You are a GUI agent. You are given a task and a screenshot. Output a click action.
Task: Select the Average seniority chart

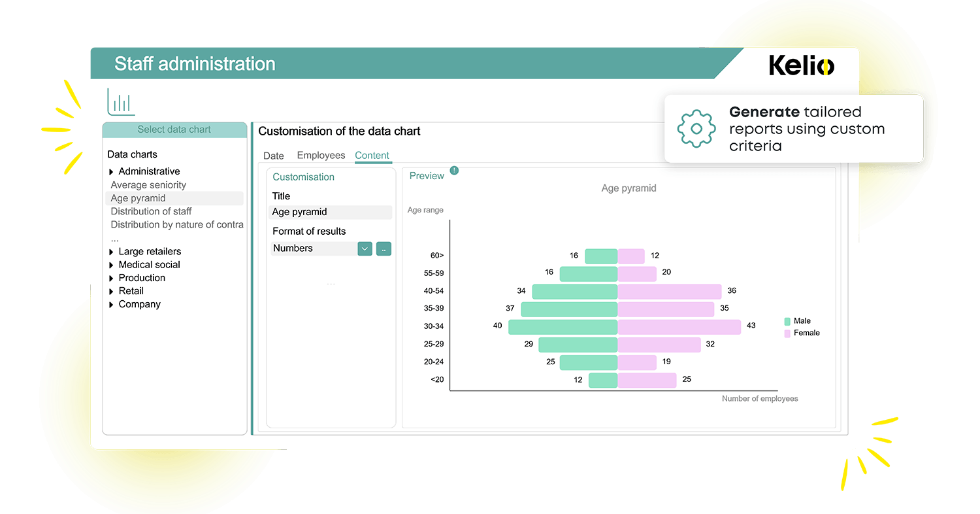[x=148, y=185]
